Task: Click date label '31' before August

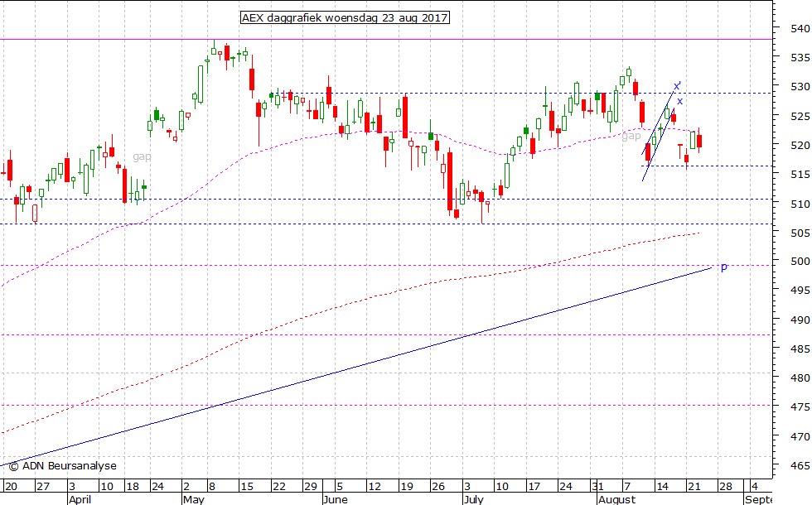Action: point(597,487)
